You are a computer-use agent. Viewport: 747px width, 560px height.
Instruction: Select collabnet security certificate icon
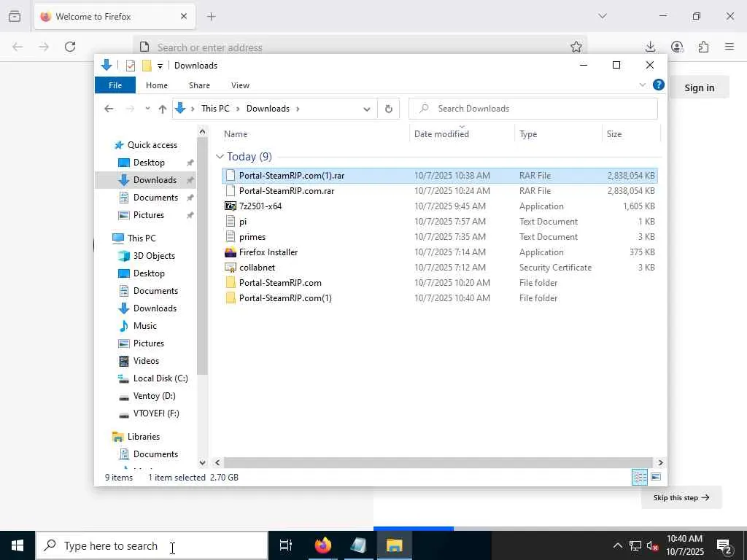(x=231, y=267)
